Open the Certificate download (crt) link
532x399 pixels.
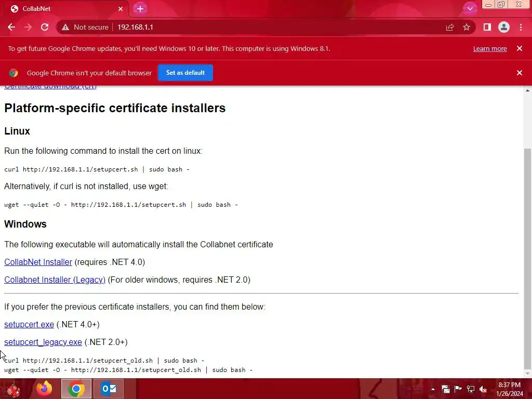pyautogui.click(x=50, y=87)
